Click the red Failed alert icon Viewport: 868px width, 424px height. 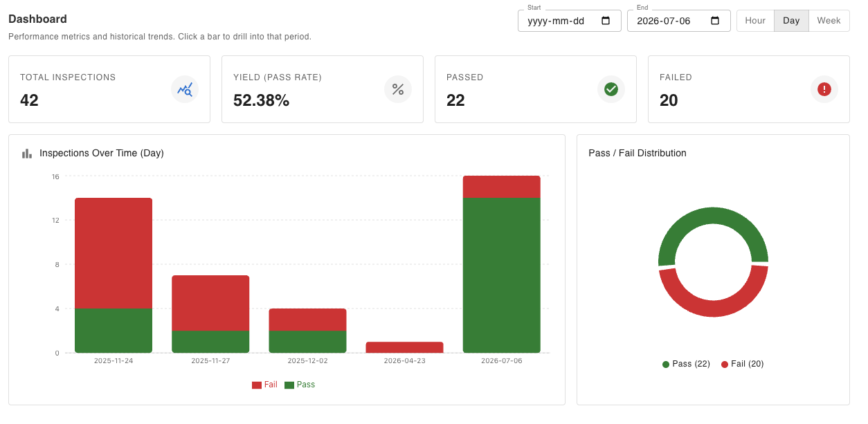tap(824, 89)
